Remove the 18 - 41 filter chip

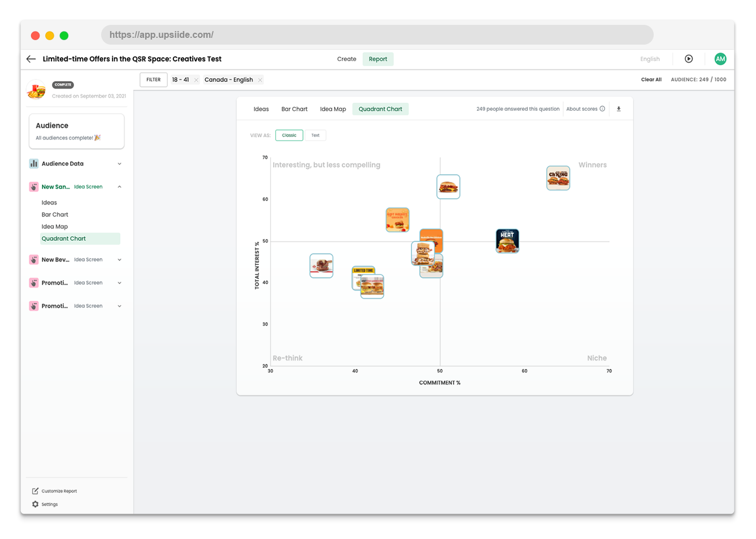(x=196, y=80)
